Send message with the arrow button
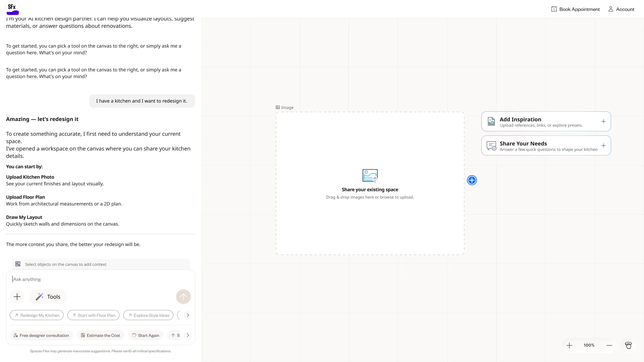Image resolution: width=644 pixels, height=362 pixels. pyautogui.click(x=183, y=297)
